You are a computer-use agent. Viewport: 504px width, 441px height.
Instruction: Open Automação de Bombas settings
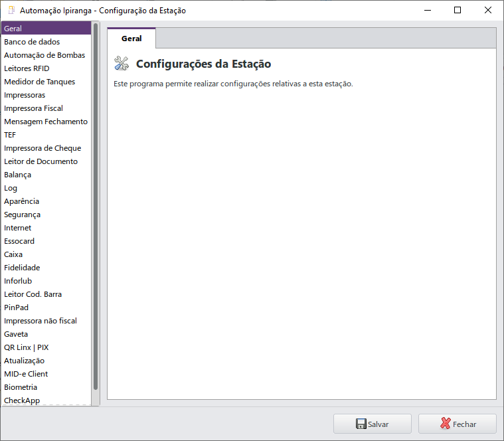[46, 55]
